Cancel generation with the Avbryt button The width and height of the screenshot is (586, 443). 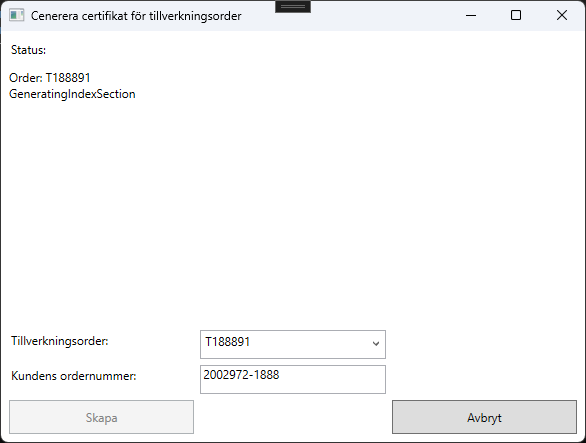(x=484, y=417)
